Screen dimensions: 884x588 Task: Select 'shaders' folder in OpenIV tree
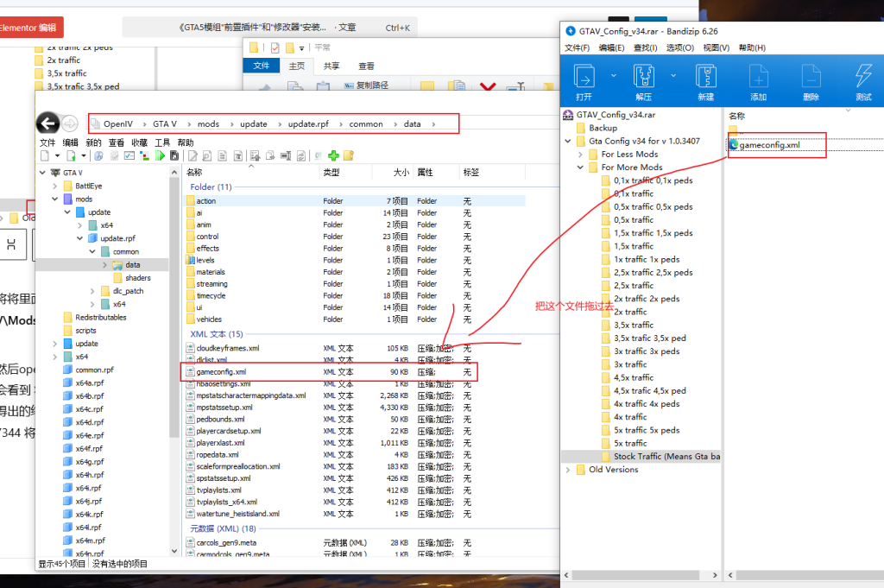(137, 278)
